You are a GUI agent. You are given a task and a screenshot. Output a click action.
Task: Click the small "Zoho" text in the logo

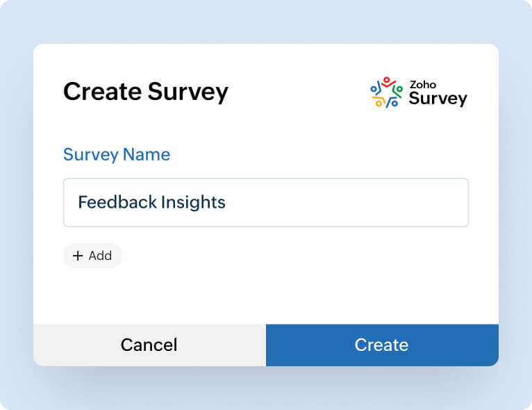click(x=423, y=84)
